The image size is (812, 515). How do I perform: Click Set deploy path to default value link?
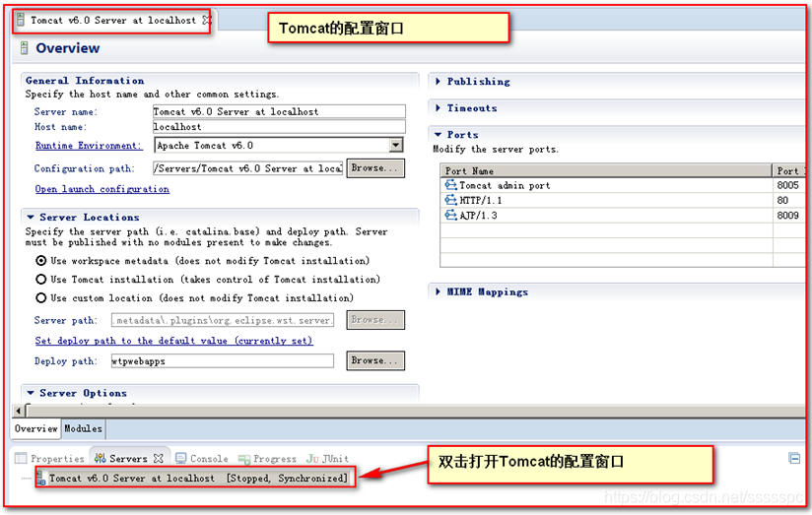pyautogui.click(x=174, y=341)
